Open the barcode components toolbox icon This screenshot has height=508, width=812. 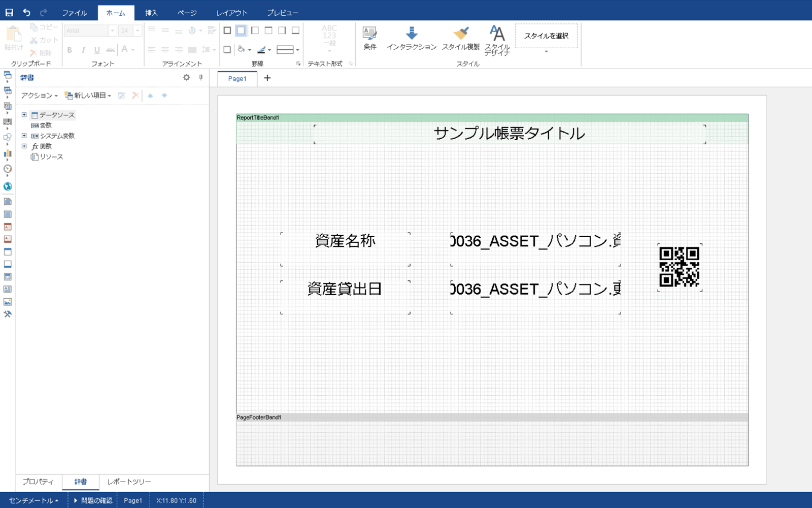coord(8,122)
